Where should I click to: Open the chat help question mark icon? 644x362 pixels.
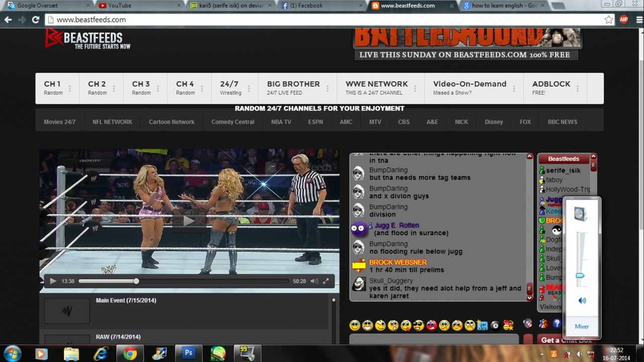coord(557,323)
